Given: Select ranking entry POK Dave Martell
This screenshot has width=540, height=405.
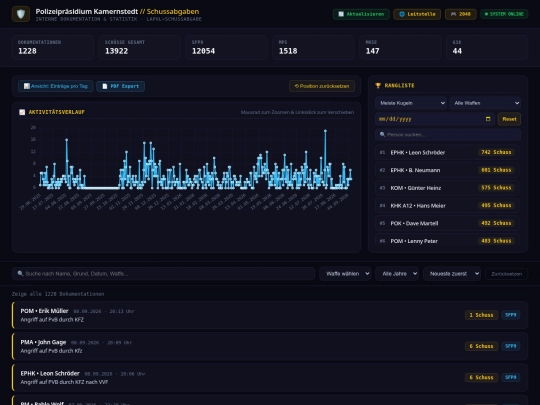Looking at the screenshot, I should pyautogui.click(x=447, y=223).
